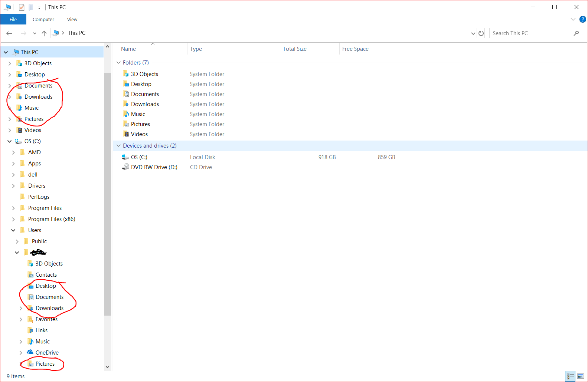Open the Customize Quick Access Toolbar dropdown
Screen dimensions: 588x382
click(x=39, y=8)
